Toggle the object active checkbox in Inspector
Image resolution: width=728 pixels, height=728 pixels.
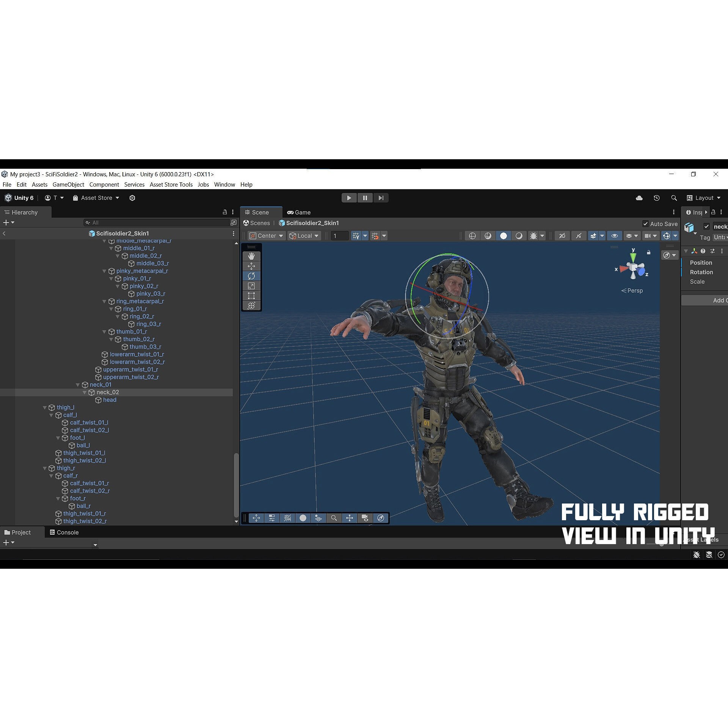tap(706, 226)
